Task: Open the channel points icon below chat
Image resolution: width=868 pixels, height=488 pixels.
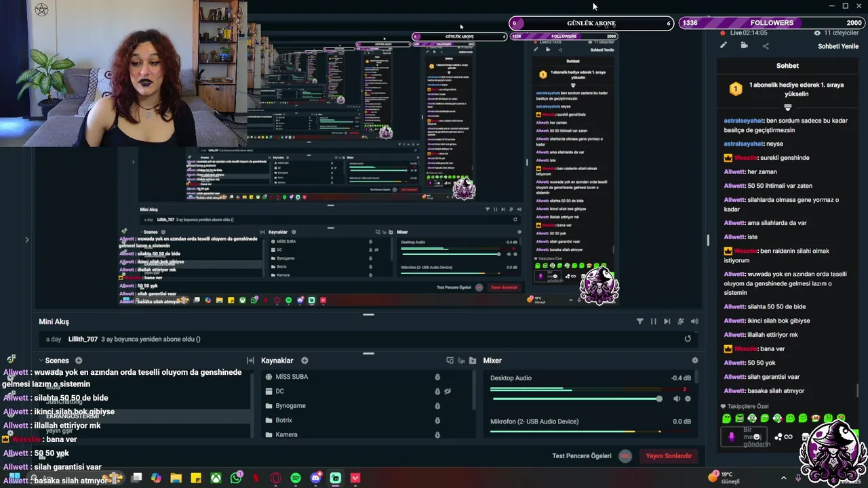Action: [783, 437]
